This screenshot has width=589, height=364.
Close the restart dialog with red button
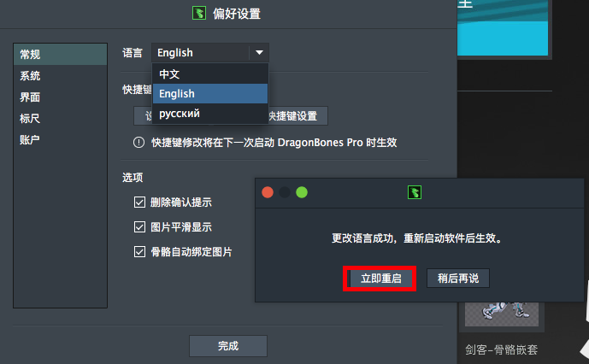pyautogui.click(x=268, y=192)
